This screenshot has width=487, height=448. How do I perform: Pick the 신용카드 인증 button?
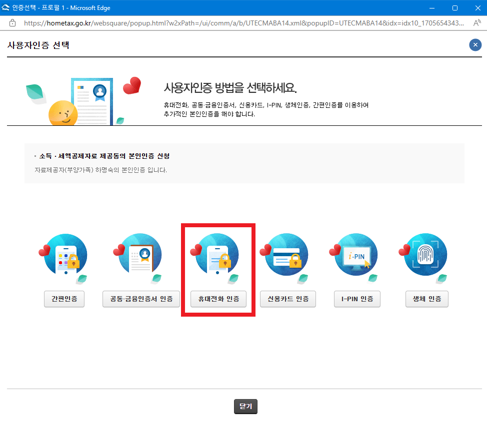pos(288,299)
